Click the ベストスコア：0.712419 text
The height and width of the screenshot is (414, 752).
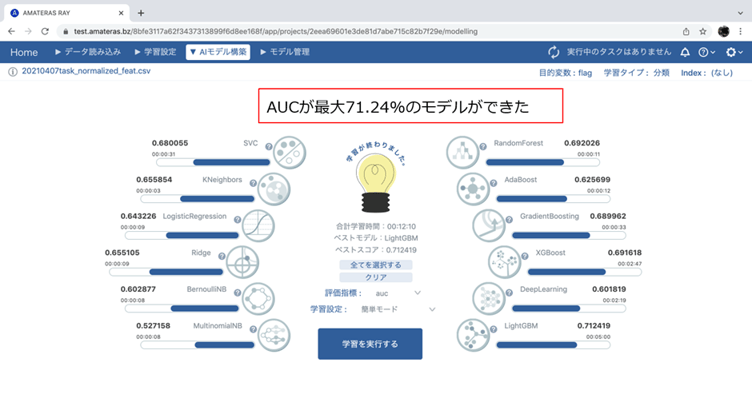pyautogui.click(x=376, y=250)
